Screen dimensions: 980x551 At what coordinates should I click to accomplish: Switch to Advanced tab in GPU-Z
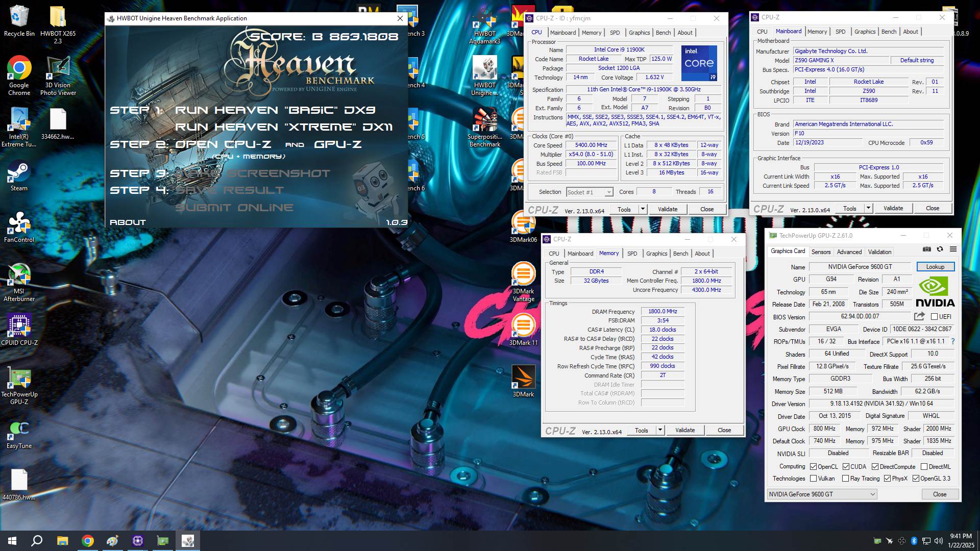tap(849, 252)
